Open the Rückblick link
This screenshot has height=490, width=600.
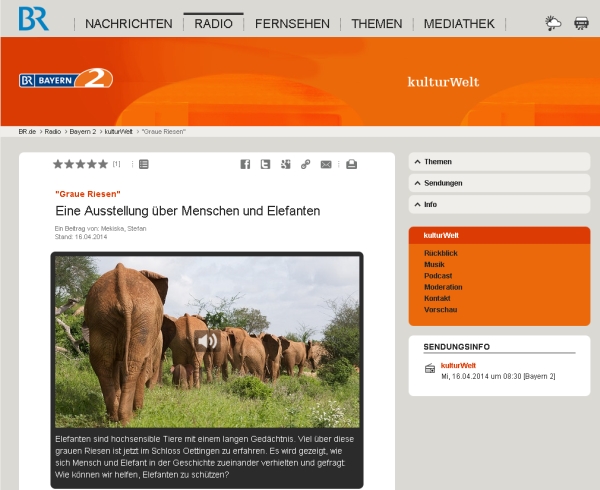(441, 253)
